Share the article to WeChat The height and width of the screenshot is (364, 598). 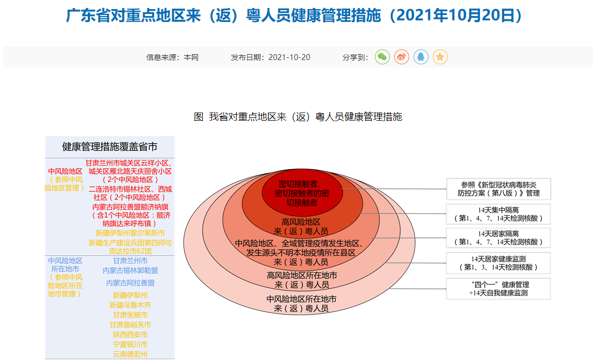tap(382, 57)
